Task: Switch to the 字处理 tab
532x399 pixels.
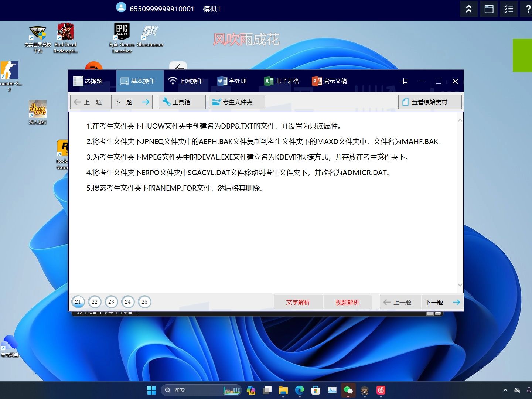Action: 232,81
